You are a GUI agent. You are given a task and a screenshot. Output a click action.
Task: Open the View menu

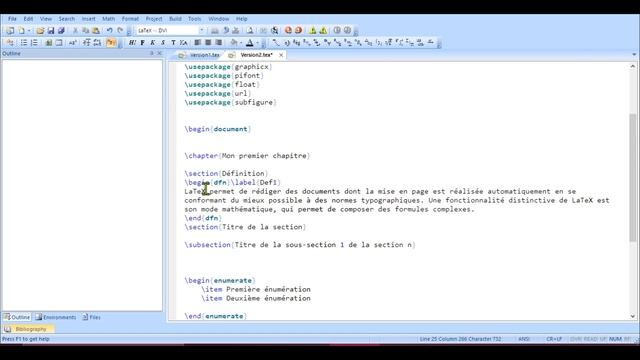(46, 19)
